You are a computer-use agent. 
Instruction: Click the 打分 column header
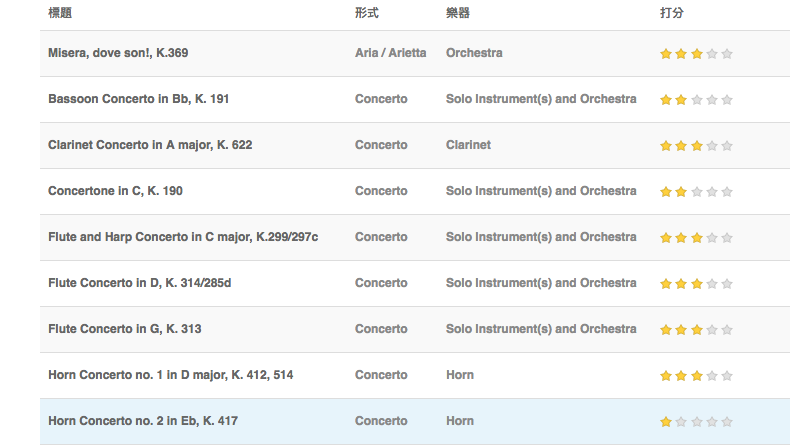coord(672,13)
